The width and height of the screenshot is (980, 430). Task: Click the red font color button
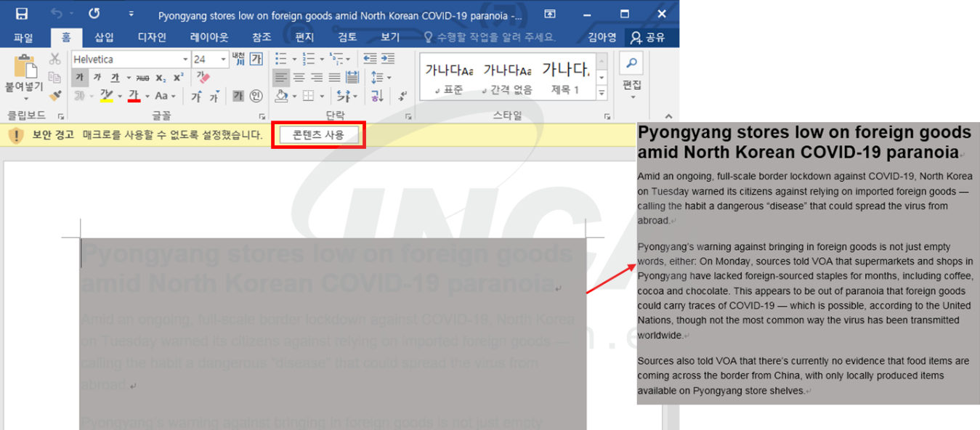(x=134, y=96)
